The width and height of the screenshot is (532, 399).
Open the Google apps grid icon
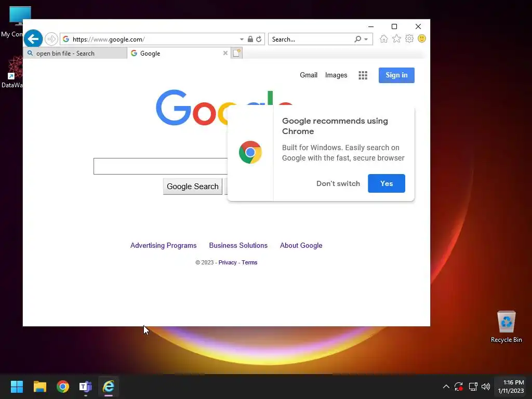(x=363, y=75)
